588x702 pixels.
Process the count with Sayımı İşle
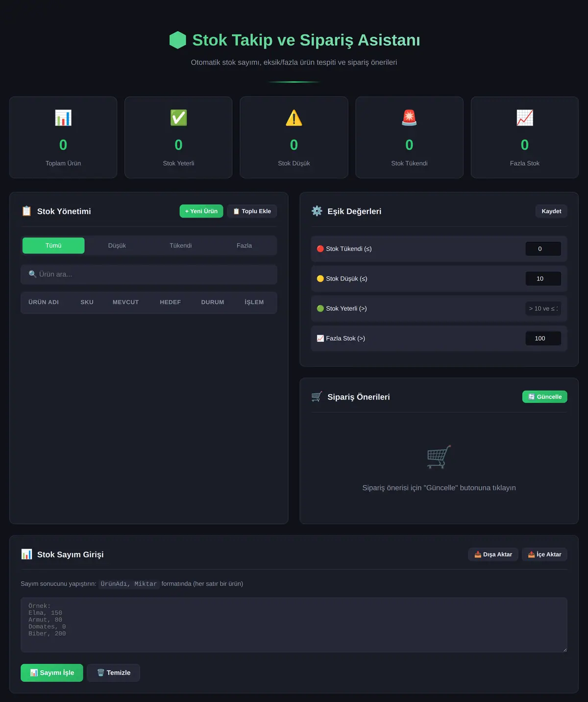pyautogui.click(x=52, y=673)
